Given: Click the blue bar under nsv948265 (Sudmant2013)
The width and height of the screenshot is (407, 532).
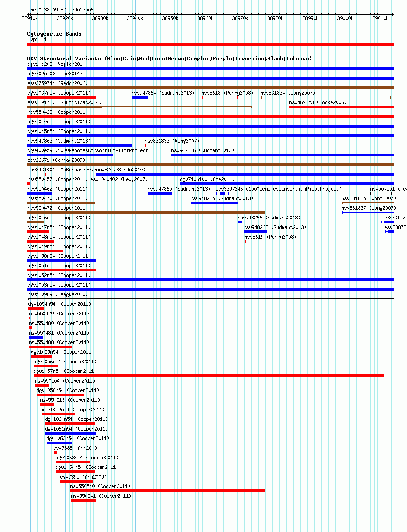Looking at the screenshot, I should click(x=214, y=203).
